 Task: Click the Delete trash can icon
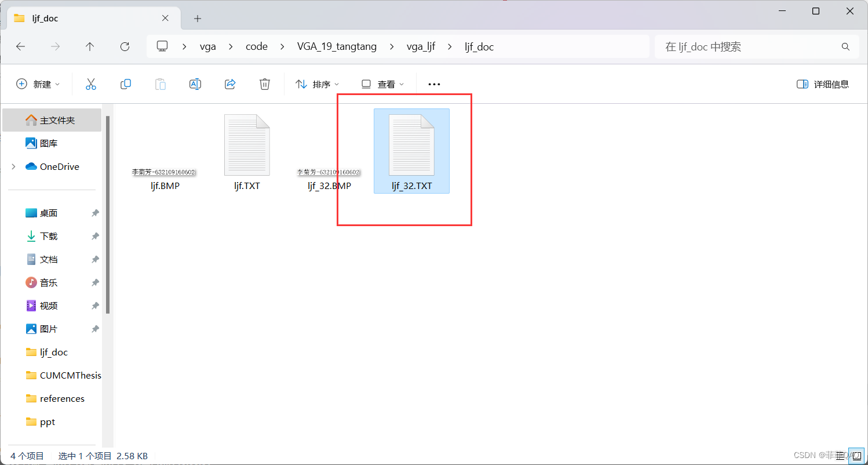[265, 84]
